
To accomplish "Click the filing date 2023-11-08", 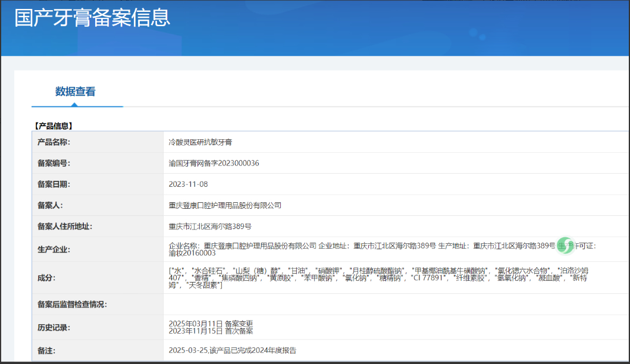I will pyautogui.click(x=188, y=184).
